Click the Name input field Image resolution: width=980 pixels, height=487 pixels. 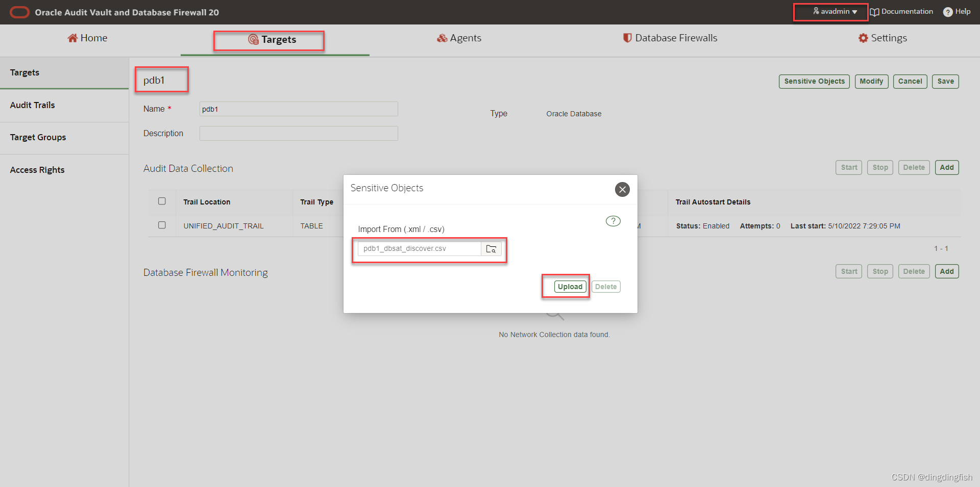pyautogui.click(x=299, y=109)
